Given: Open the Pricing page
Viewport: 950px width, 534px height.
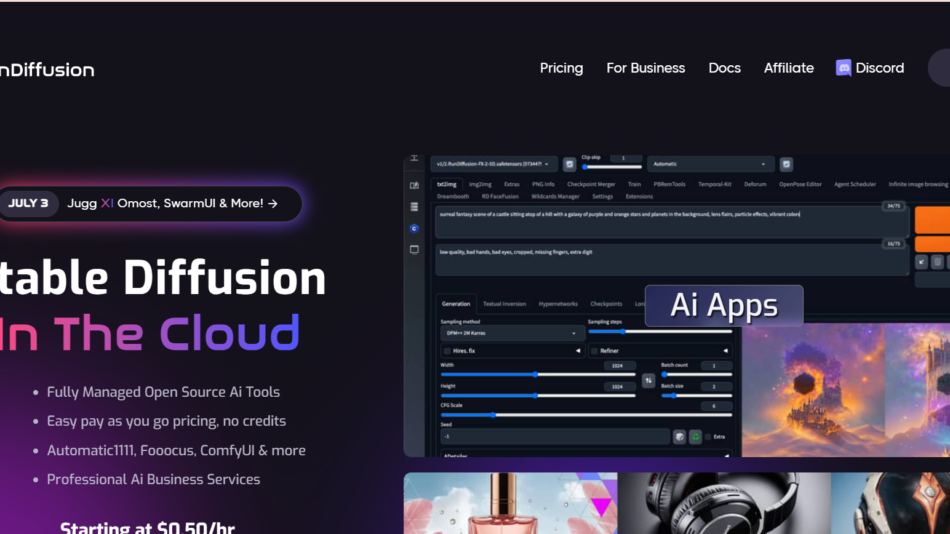Looking at the screenshot, I should point(561,68).
